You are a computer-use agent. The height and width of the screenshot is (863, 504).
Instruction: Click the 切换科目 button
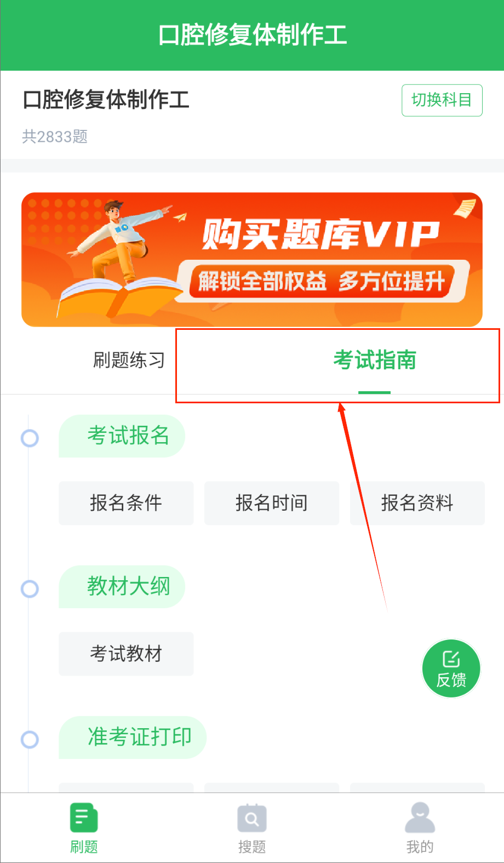(x=442, y=100)
